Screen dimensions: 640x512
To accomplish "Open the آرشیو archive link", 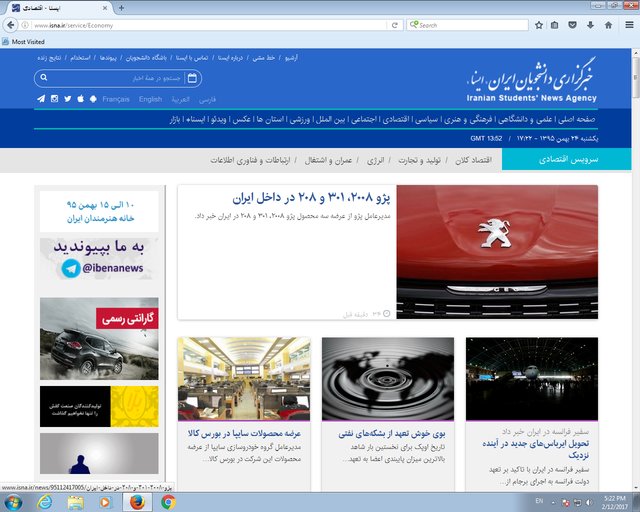I will coord(291,58).
